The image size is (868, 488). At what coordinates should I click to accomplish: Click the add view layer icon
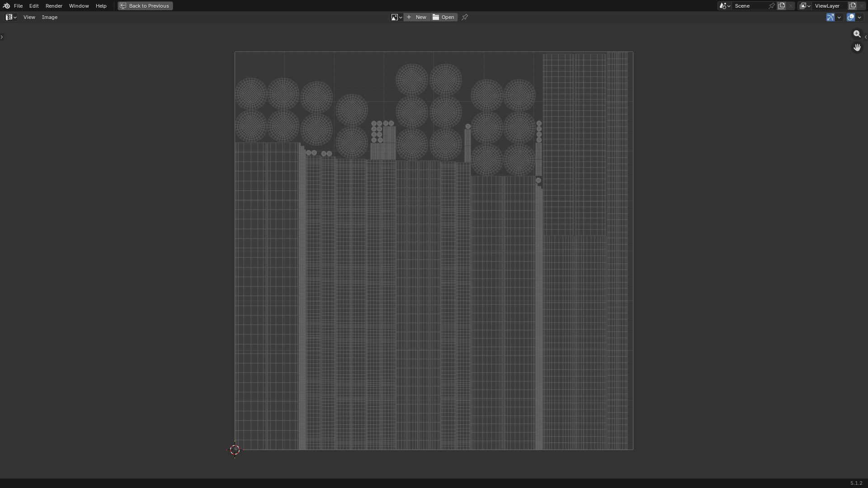853,6
